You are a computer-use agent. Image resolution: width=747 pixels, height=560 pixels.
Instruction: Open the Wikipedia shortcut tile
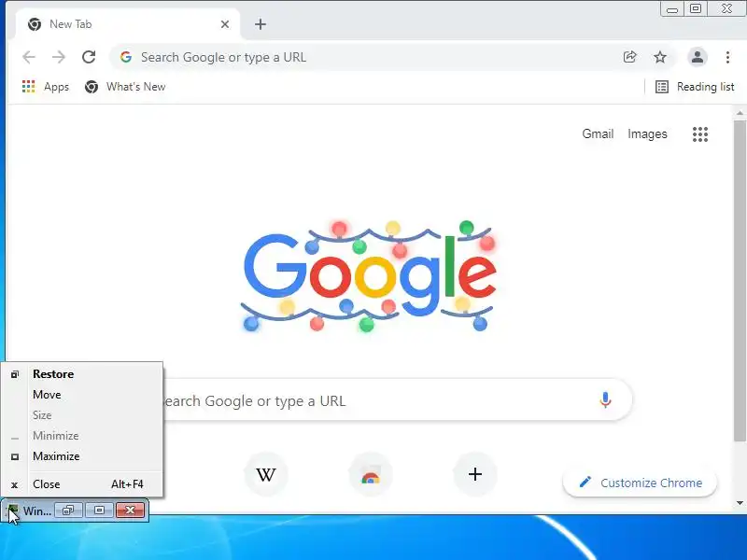[266, 474]
